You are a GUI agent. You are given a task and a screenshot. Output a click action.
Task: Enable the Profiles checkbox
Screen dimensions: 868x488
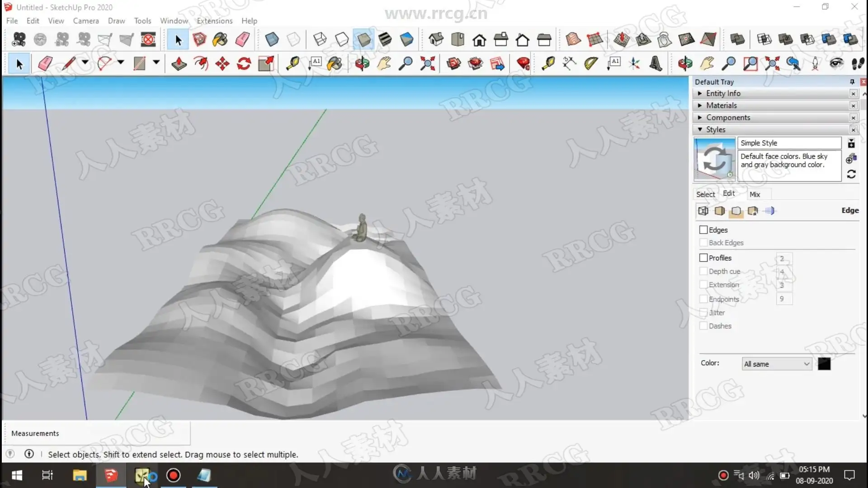[x=703, y=258]
